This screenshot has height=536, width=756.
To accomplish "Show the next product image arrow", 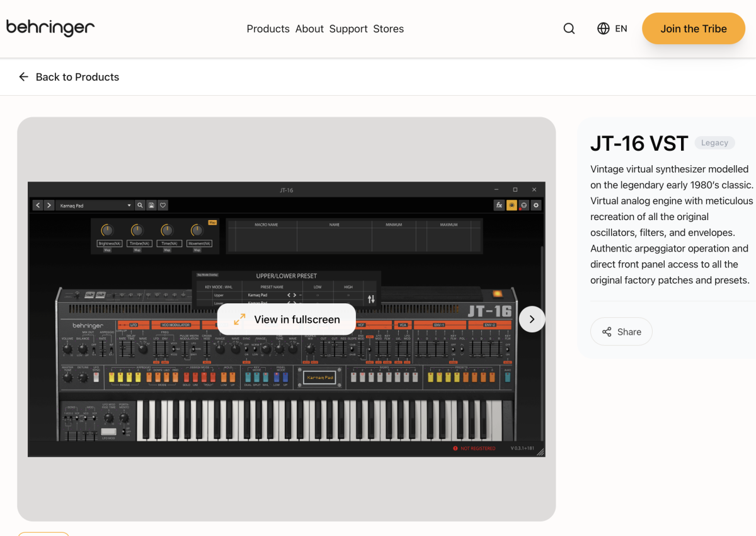I will click(532, 319).
